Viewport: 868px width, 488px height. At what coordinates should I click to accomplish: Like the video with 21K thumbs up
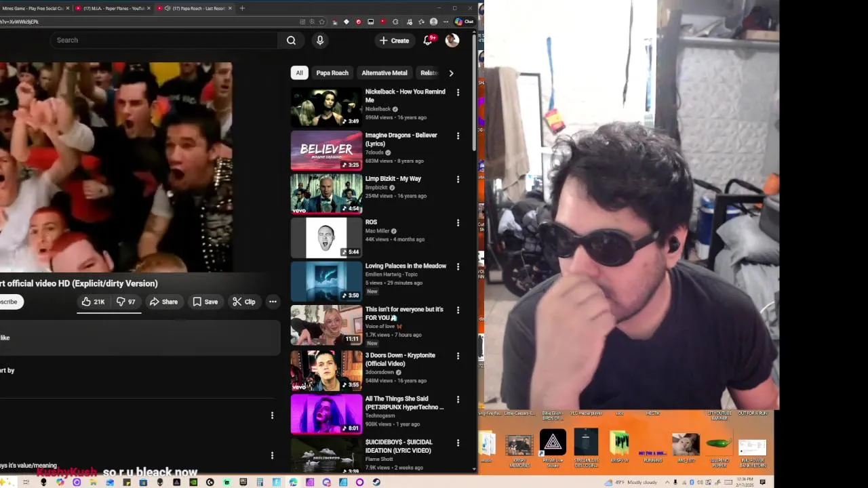coord(93,302)
